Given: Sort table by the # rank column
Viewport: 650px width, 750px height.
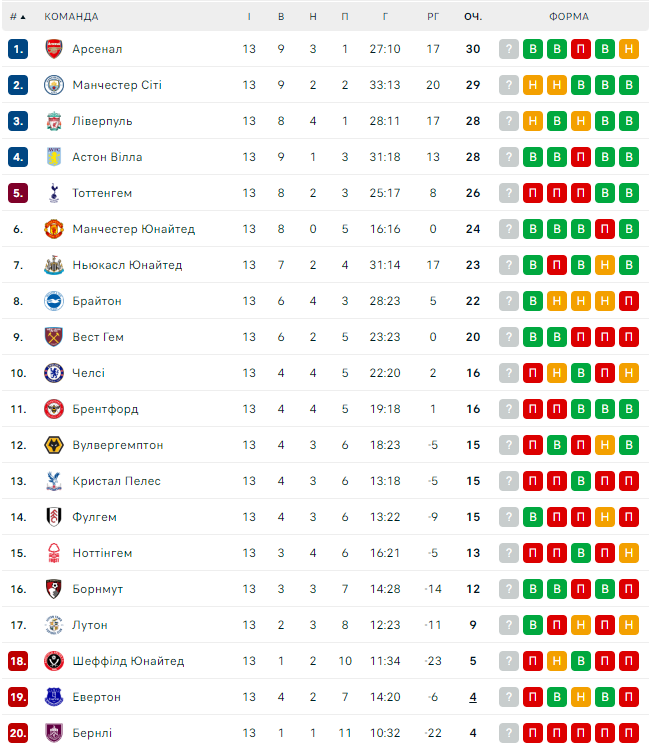Looking at the screenshot, I should [18, 17].
